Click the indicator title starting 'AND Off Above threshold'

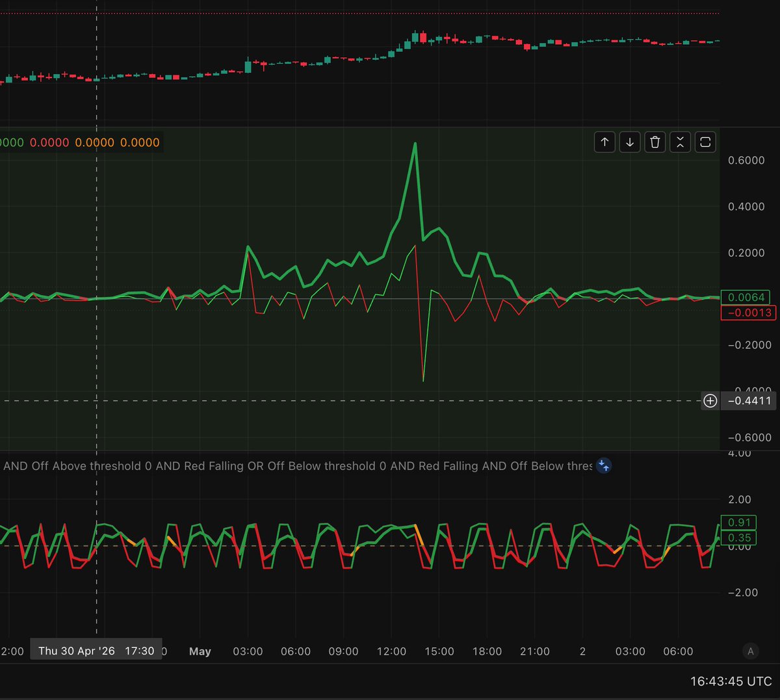click(x=298, y=466)
